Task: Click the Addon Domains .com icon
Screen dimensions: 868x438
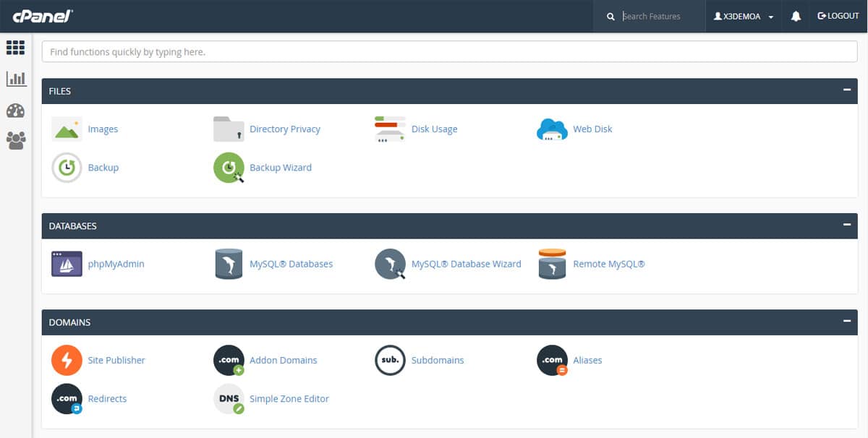Action: coord(229,360)
